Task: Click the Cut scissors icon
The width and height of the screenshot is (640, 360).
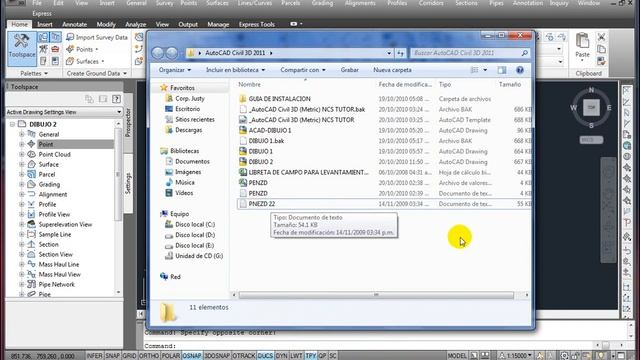Action: [x=601, y=38]
